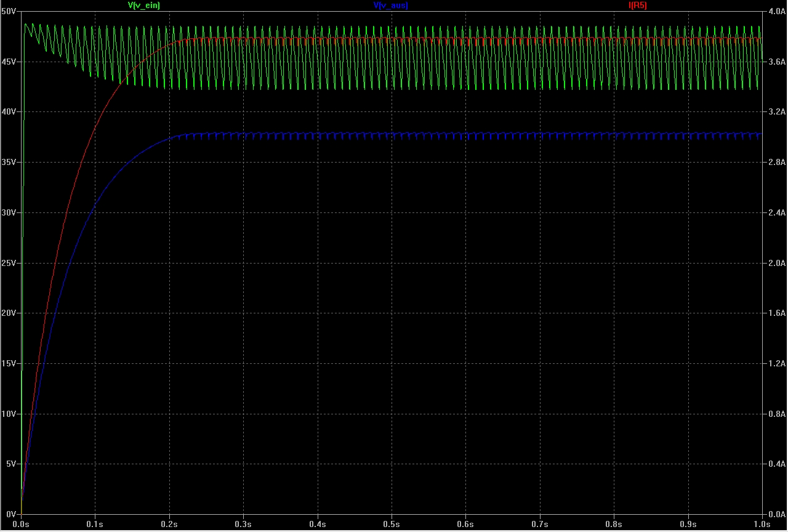Click the 0.5s time axis label

coord(392,525)
